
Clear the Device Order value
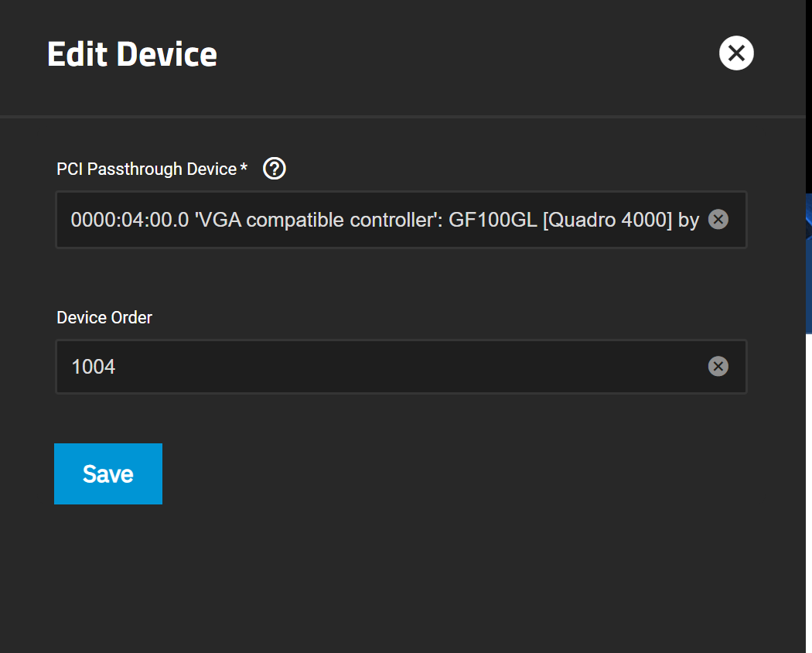tap(718, 367)
